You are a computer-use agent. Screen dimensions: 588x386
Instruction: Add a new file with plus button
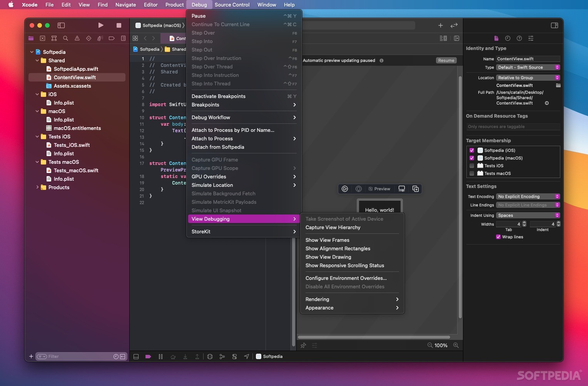coord(31,356)
